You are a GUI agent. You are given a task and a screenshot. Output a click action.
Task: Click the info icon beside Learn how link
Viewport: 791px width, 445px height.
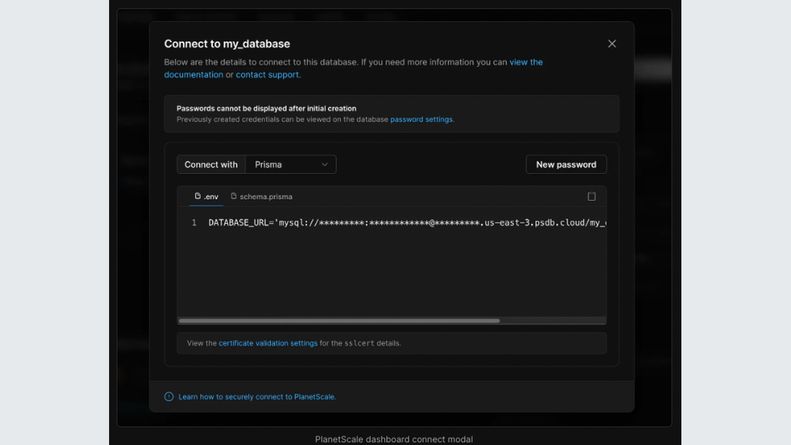pyautogui.click(x=169, y=397)
